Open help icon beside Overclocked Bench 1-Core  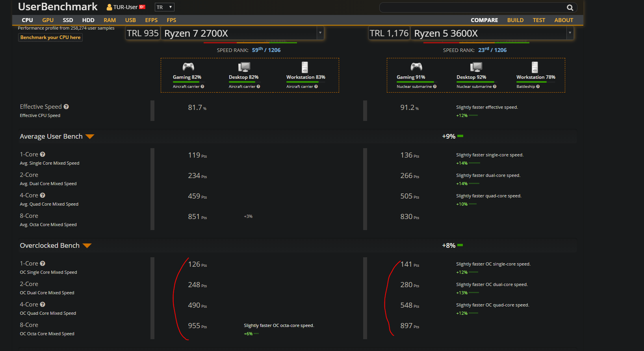(x=43, y=264)
